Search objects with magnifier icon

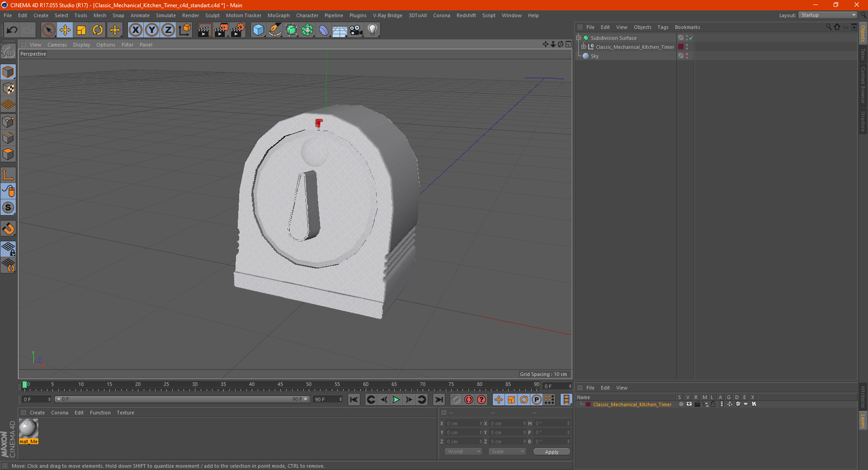[x=829, y=27]
